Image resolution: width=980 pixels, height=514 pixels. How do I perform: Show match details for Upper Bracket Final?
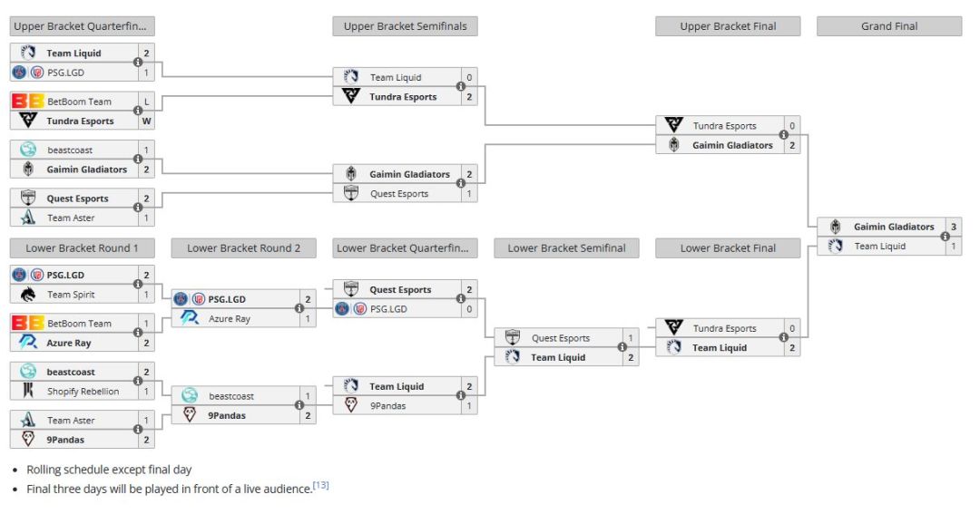pos(784,136)
